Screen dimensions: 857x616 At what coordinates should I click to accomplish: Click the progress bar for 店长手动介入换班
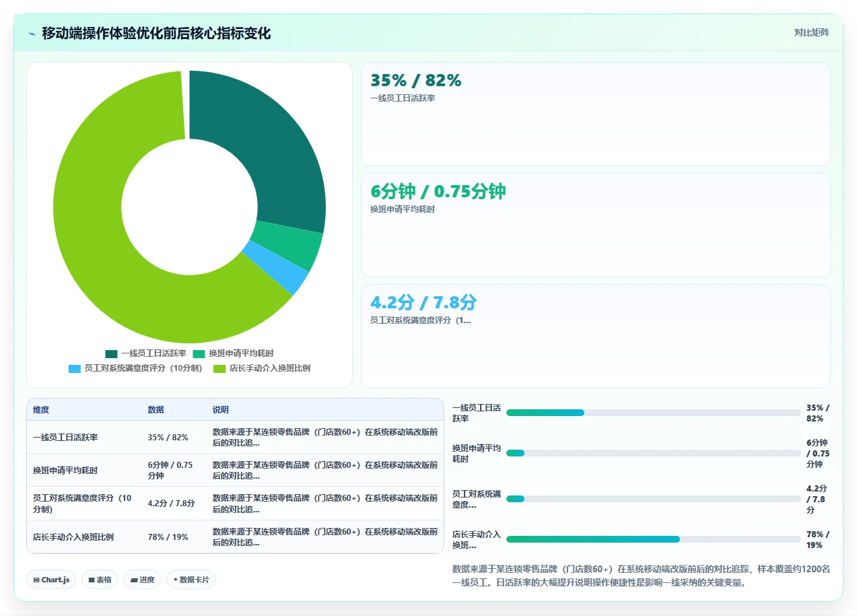pos(654,539)
